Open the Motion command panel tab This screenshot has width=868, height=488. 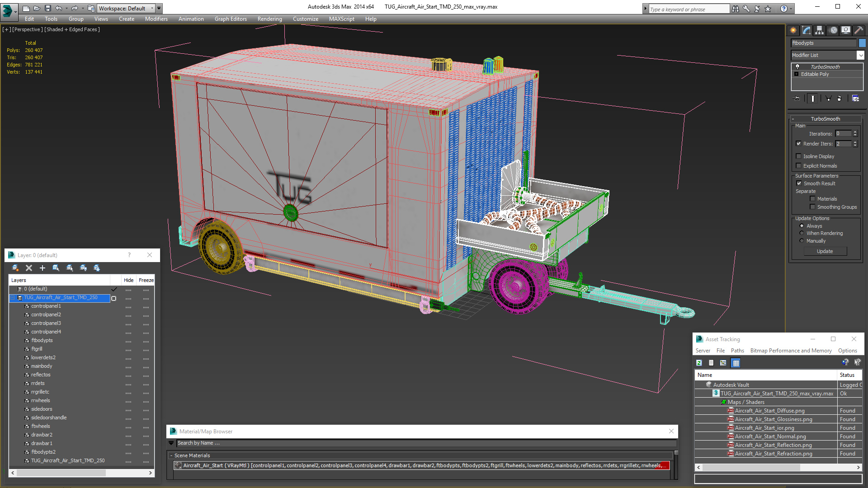833,30
